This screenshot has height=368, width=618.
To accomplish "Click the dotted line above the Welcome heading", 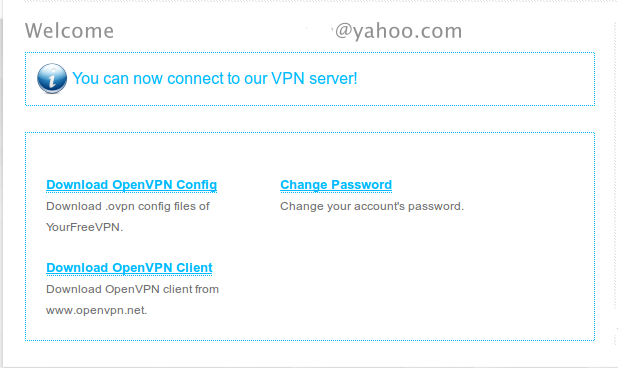I will (x=310, y=2).
